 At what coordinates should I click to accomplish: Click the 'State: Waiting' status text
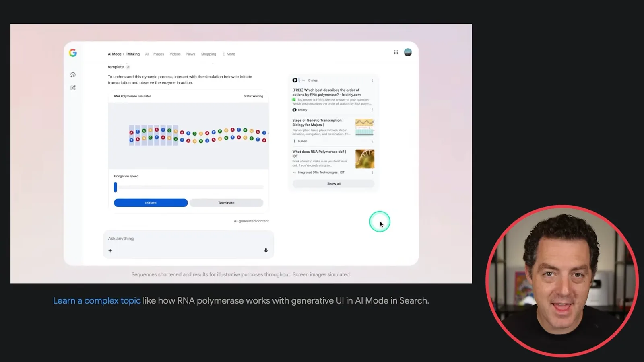click(x=253, y=96)
